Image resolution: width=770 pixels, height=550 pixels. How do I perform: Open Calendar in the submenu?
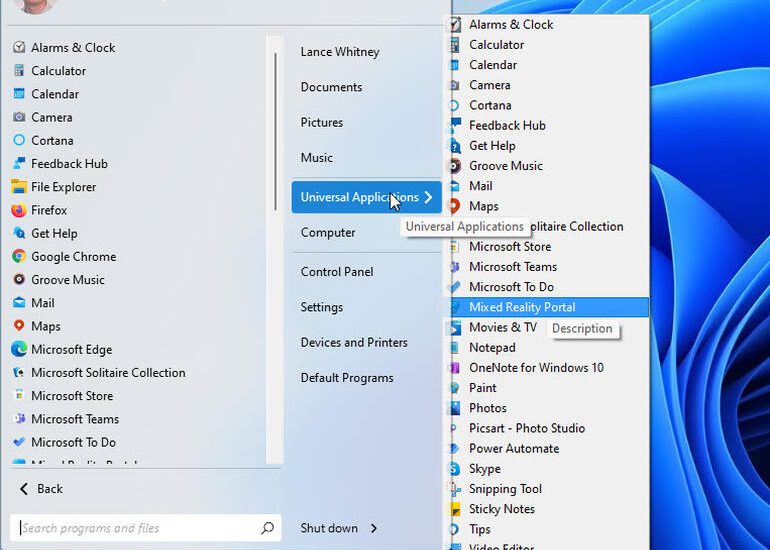pos(493,64)
